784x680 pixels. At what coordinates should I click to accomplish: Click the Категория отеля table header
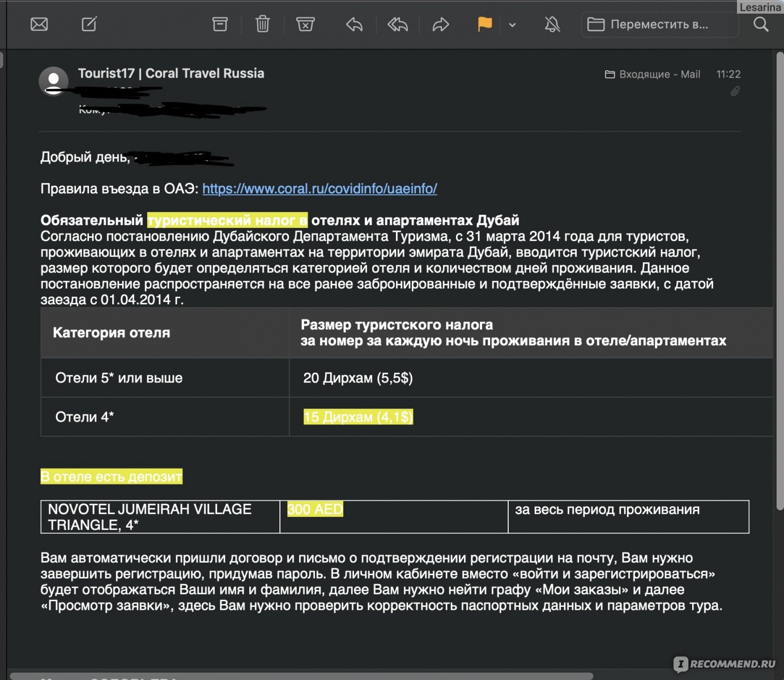165,333
